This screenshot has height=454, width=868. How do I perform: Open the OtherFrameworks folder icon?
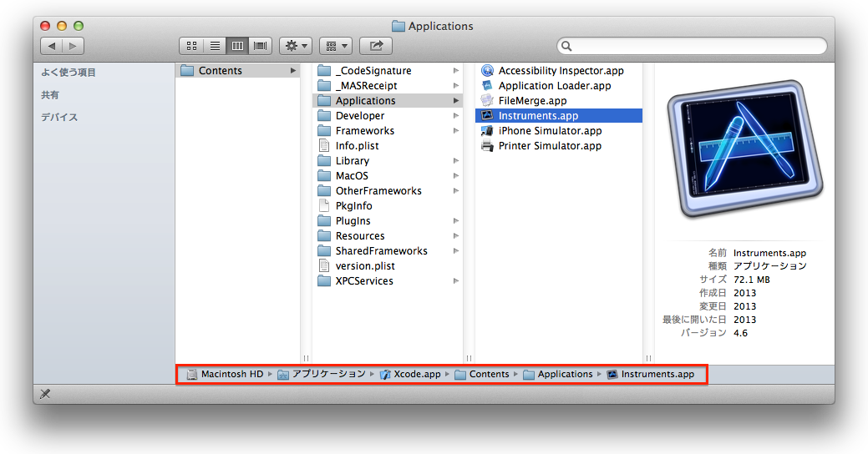[324, 191]
